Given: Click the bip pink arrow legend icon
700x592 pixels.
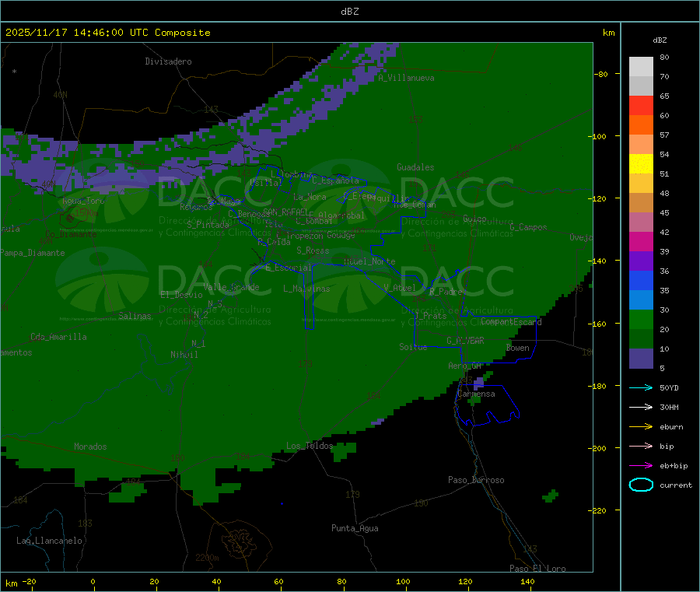Looking at the screenshot, I should (641, 446).
